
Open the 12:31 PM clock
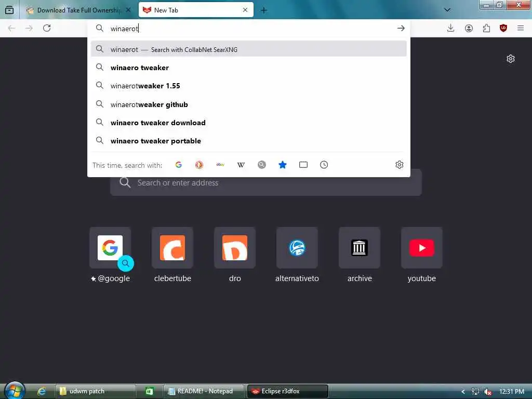click(512, 392)
